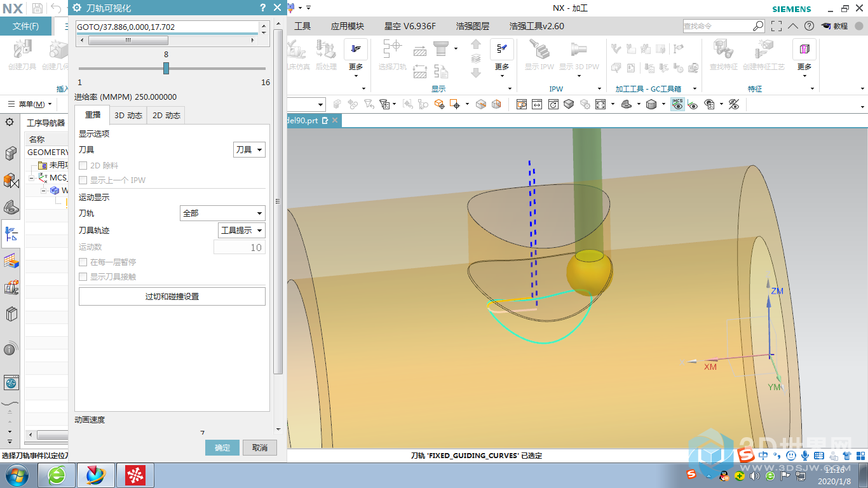Screen dimensions: 868x488
Task: Click the hide/show eye-slash toolbar icon
Action: (x=734, y=104)
